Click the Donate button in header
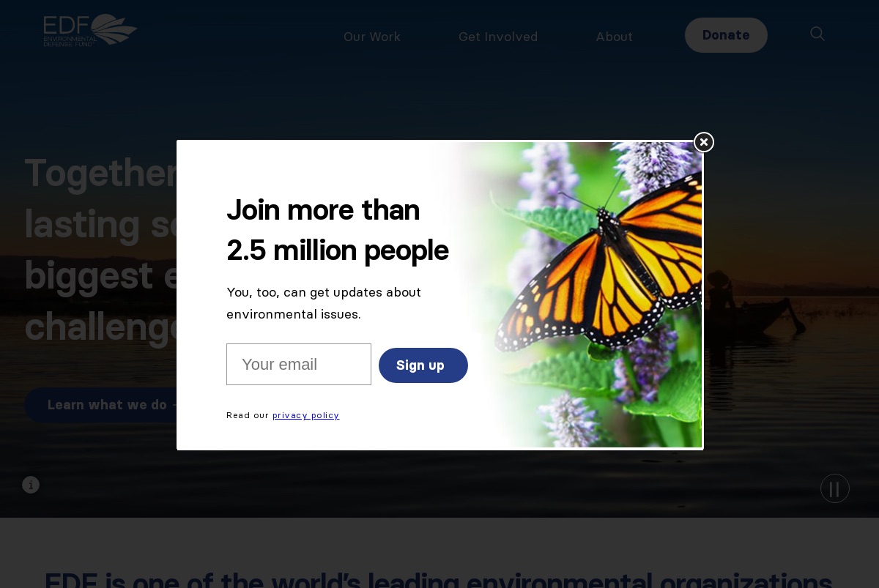This screenshot has width=879, height=588. point(726,35)
